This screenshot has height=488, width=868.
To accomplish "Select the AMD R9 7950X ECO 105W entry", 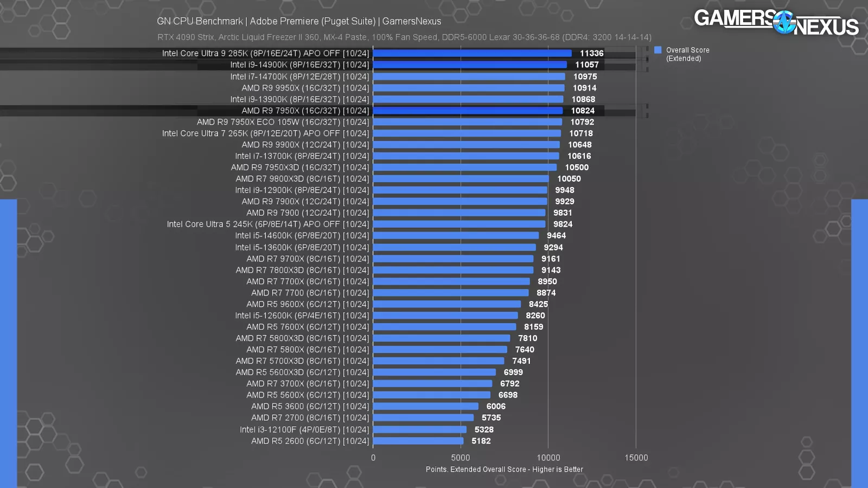I will tap(282, 121).
